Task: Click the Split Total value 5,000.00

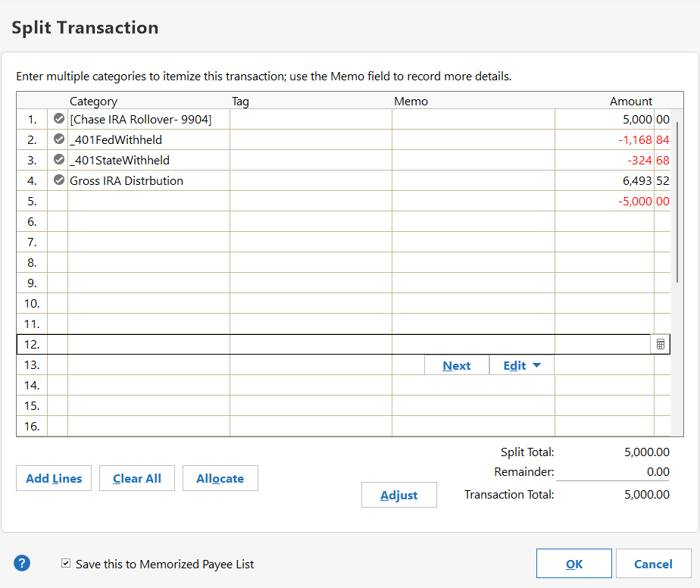Action: (x=647, y=452)
